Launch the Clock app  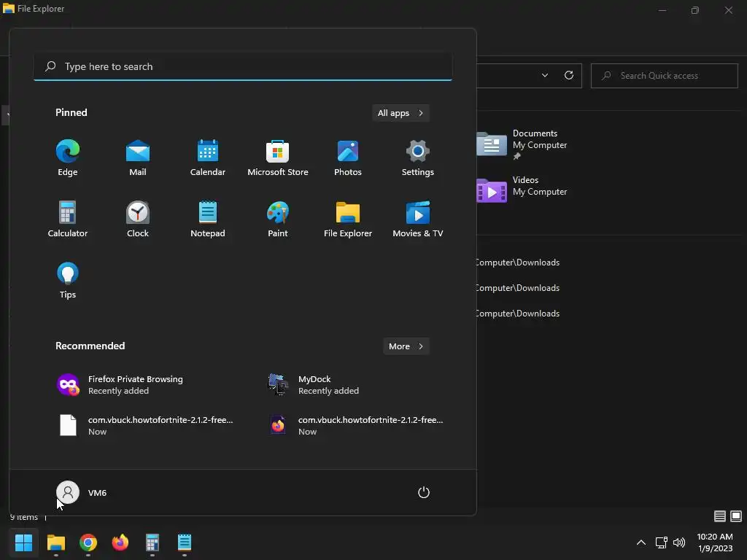pos(138,219)
